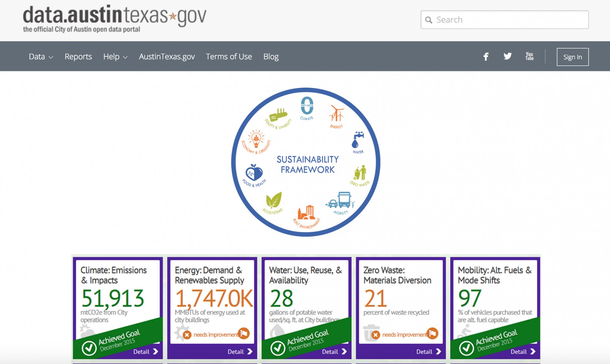Click the Mobility card checkmark icon
The height and width of the screenshot is (364, 610).
point(466,348)
